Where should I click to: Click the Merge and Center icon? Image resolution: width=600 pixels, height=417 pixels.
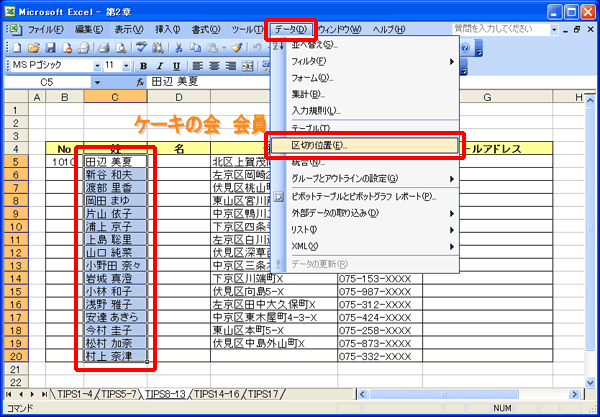tap(248, 66)
